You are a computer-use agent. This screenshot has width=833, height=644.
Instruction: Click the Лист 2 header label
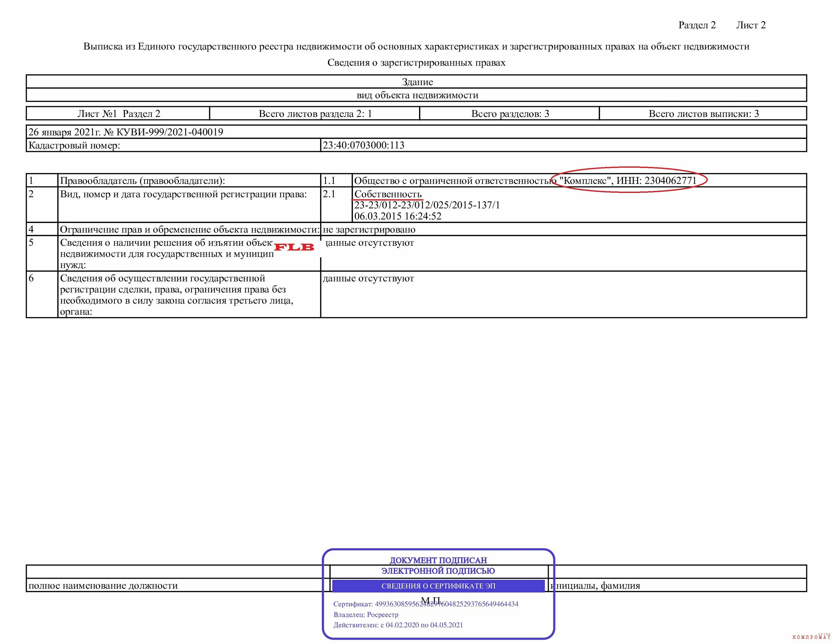pyautogui.click(x=751, y=25)
